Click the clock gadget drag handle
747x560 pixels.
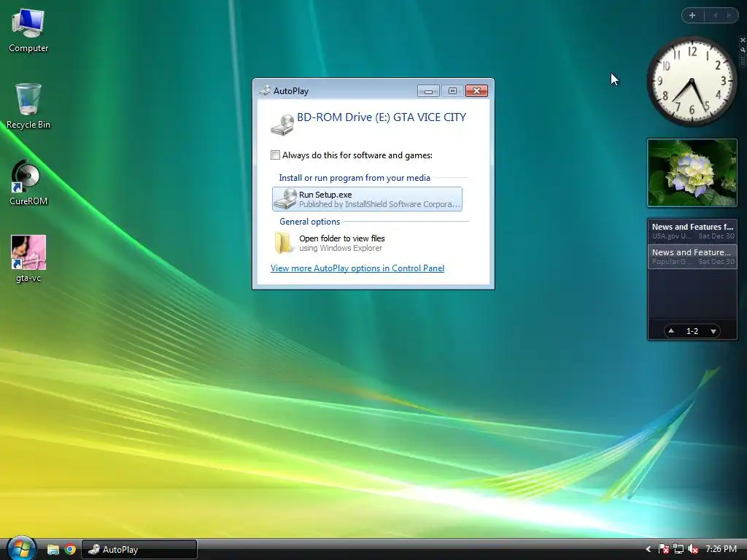pyautogui.click(x=743, y=61)
